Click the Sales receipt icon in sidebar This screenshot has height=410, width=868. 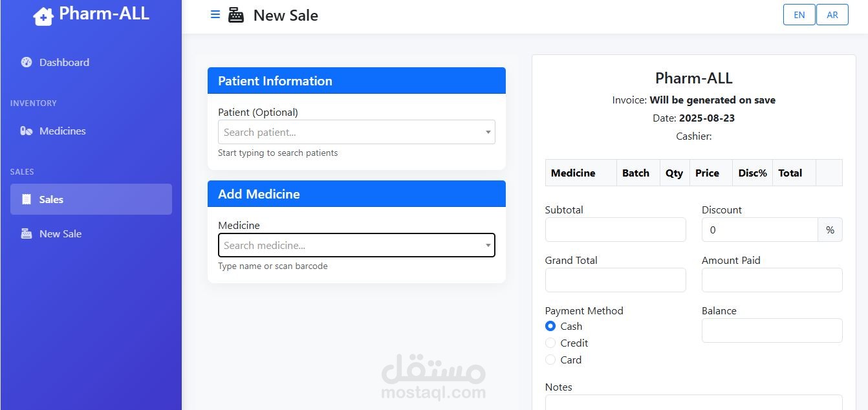coord(27,199)
